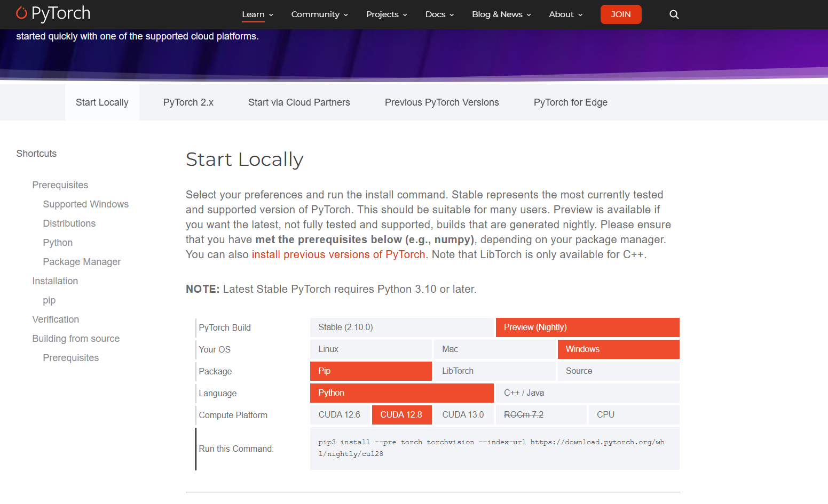This screenshot has height=504, width=828.
Task: Pick CUDA 13.0 compute platform
Action: point(464,415)
